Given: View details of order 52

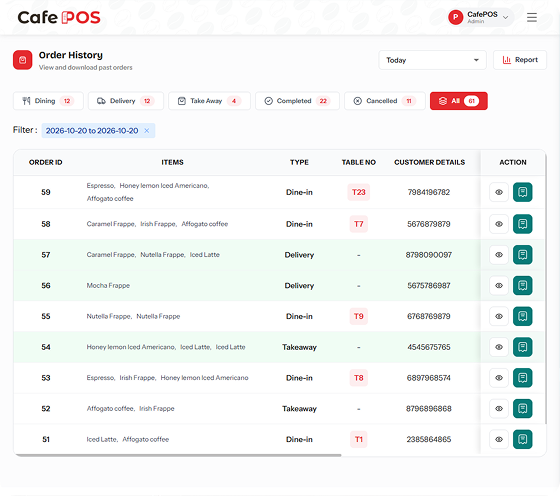Looking at the screenshot, I should pyautogui.click(x=499, y=408).
